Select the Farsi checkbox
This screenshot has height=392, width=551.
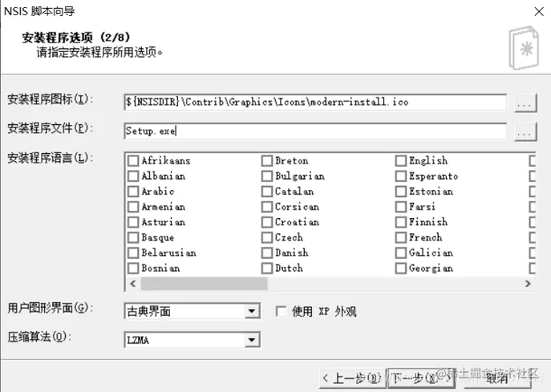click(x=401, y=207)
